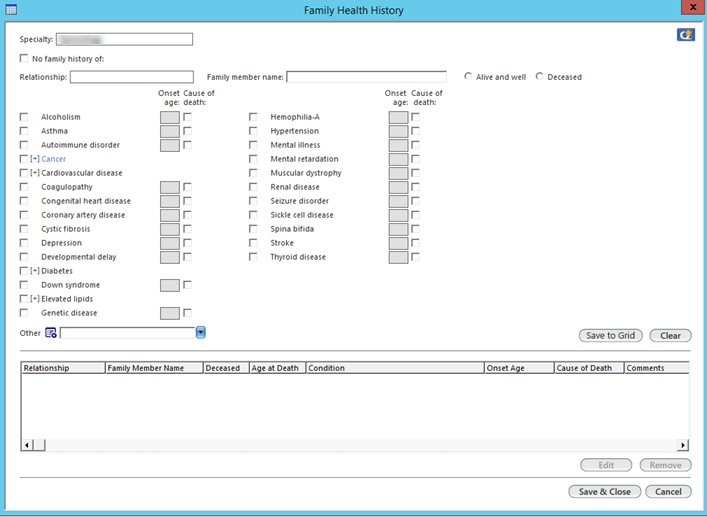Click the Save to Grid button
The width and height of the screenshot is (707, 517).
pyautogui.click(x=611, y=335)
